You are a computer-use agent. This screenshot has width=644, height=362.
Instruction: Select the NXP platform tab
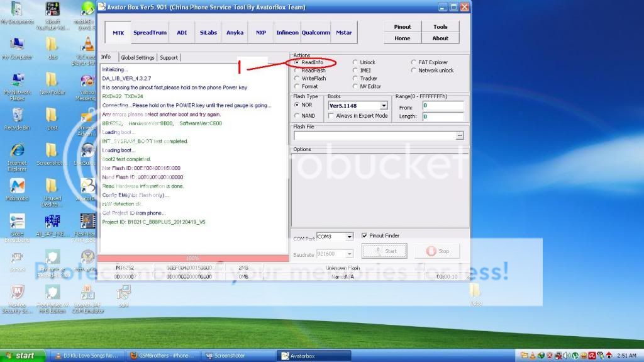pos(261,33)
